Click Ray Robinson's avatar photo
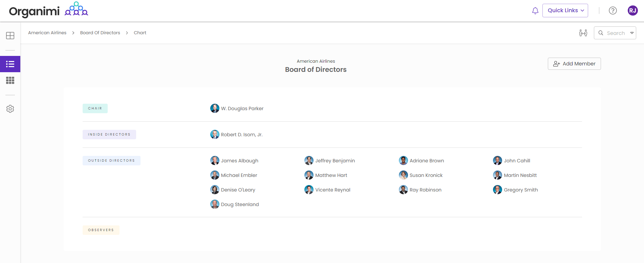This screenshot has width=644, height=263. pos(403,190)
